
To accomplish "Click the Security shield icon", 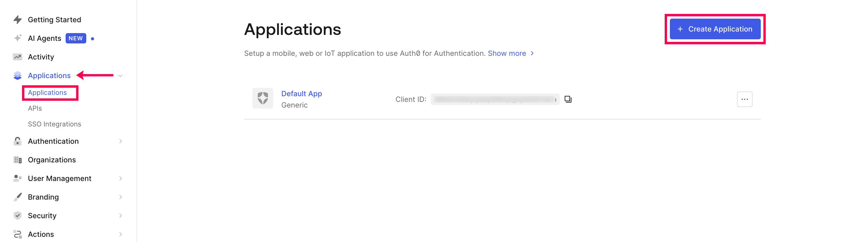I will (x=18, y=215).
